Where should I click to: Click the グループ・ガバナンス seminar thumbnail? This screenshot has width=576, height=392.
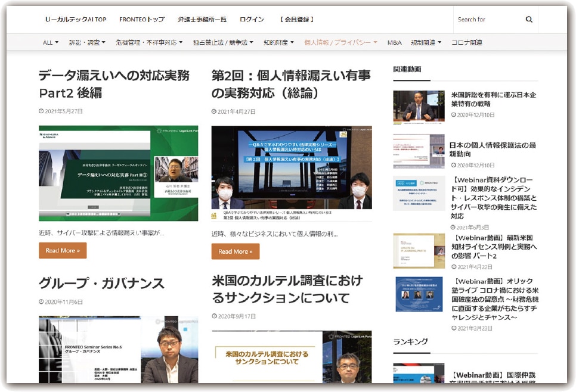[x=118, y=350]
